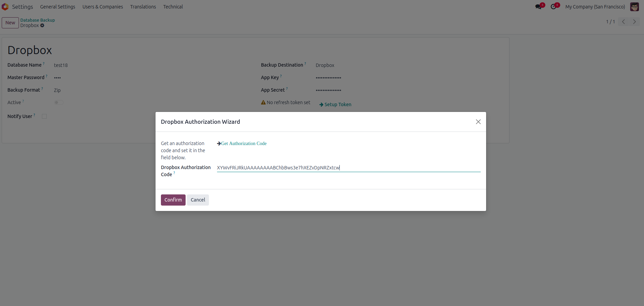
Task: Open the Technical menu
Action: pyautogui.click(x=173, y=7)
